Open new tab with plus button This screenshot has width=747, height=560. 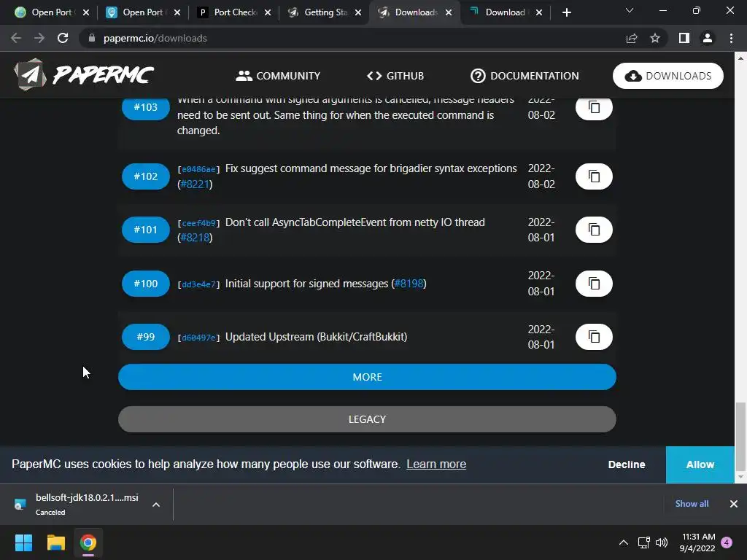click(566, 12)
